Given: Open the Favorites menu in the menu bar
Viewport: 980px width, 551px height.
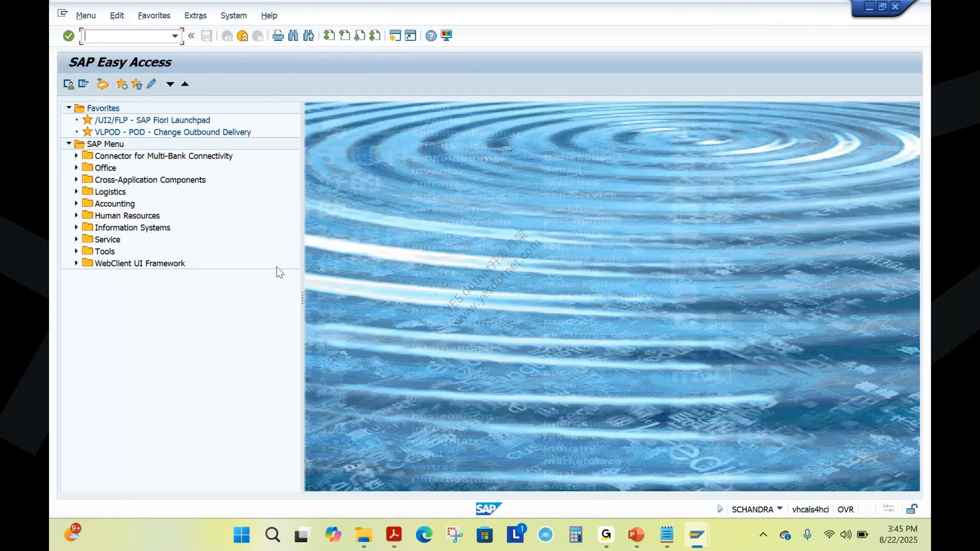Looking at the screenshot, I should click(x=154, y=15).
